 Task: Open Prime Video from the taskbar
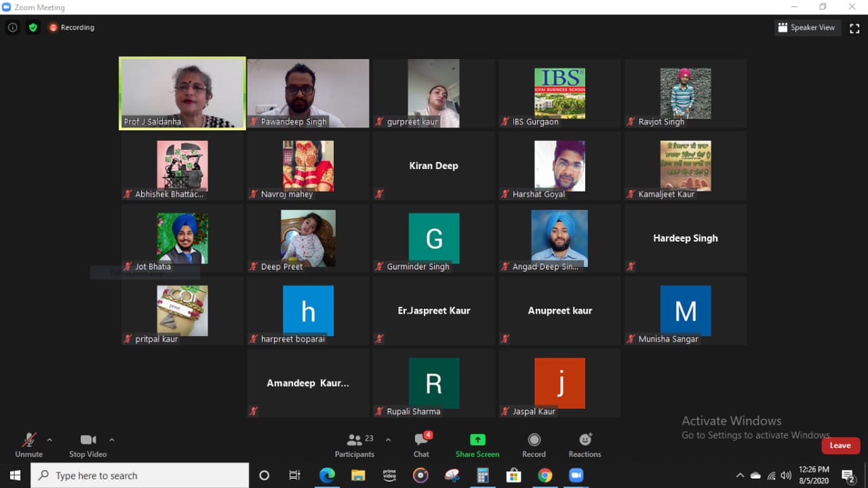389,475
